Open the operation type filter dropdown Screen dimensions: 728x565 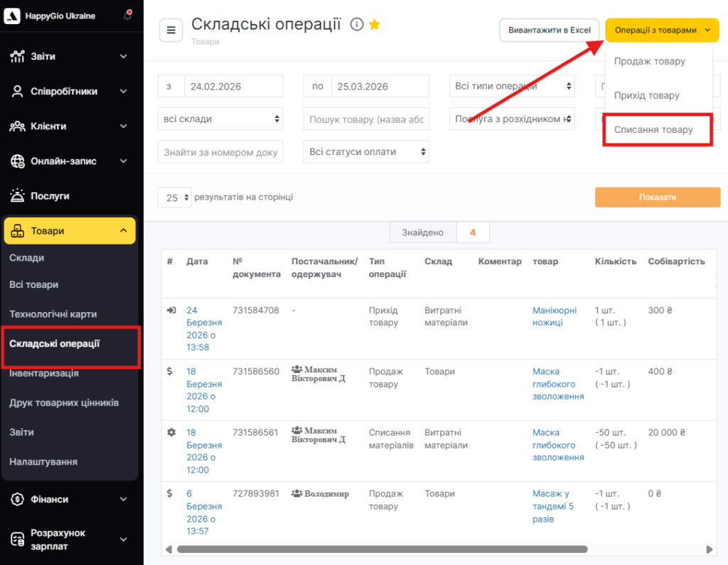[x=512, y=86]
